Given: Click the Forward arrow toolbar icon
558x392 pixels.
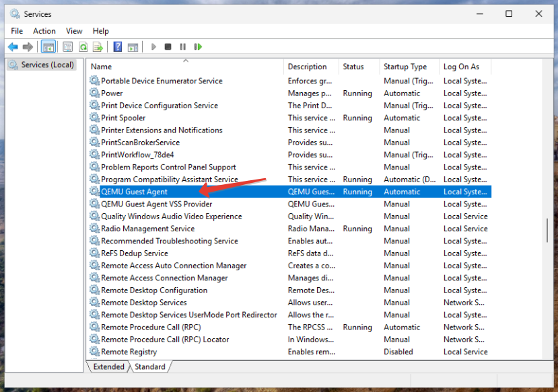Looking at the screenshot, I should 28,46.
